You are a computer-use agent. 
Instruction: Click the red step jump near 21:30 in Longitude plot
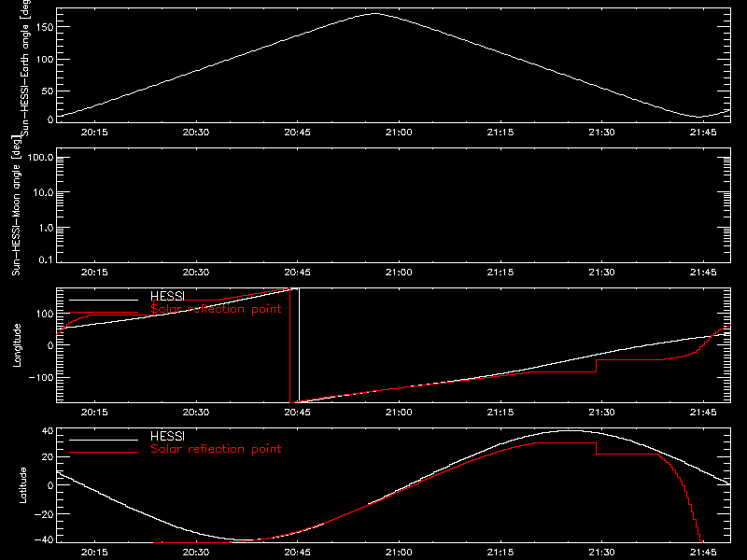596,366
